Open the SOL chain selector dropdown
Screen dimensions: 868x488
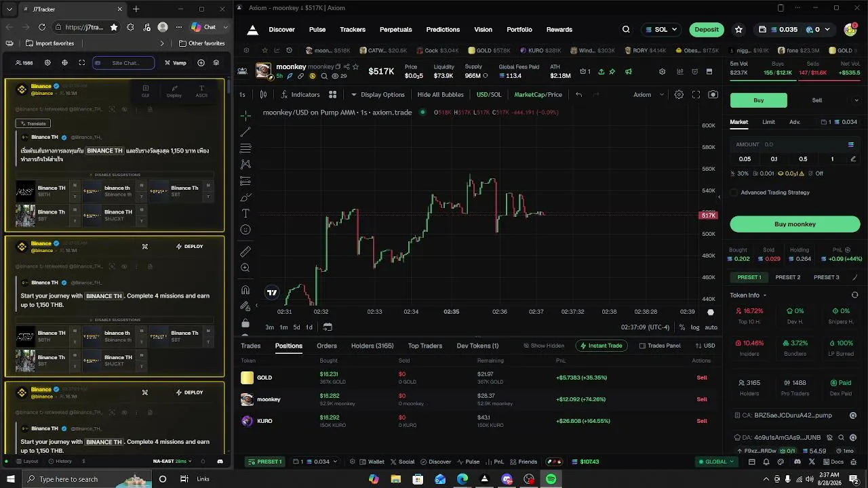point(660,30)
